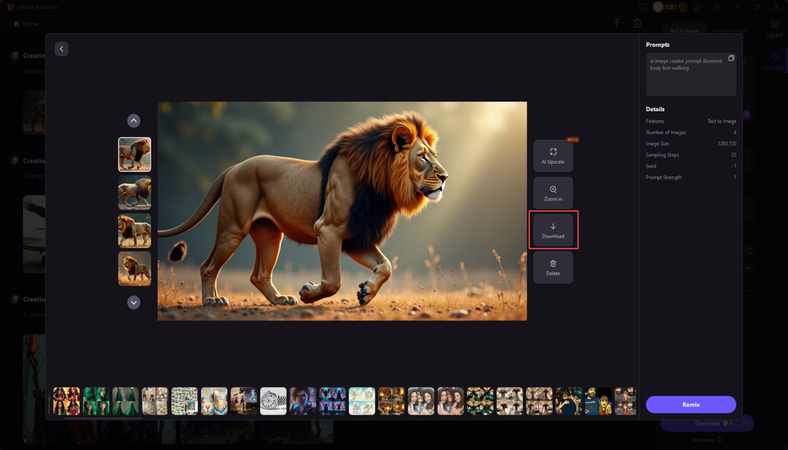Open the last thumbnail in the history strip

pos(626,401)
